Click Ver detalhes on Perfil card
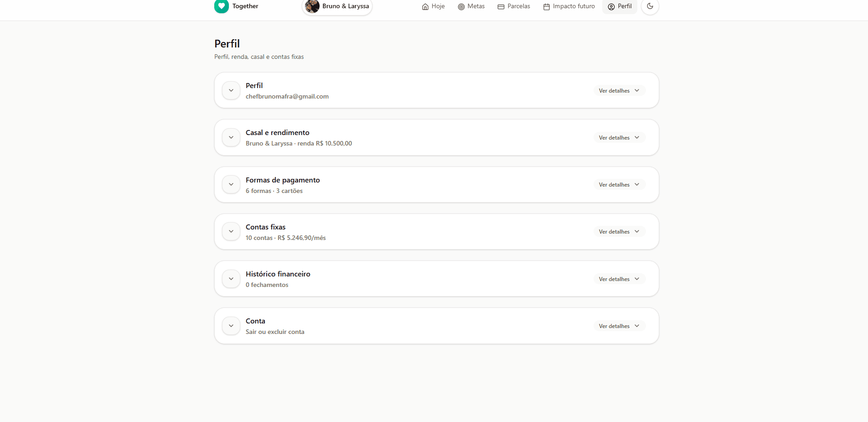 [619, 91]
